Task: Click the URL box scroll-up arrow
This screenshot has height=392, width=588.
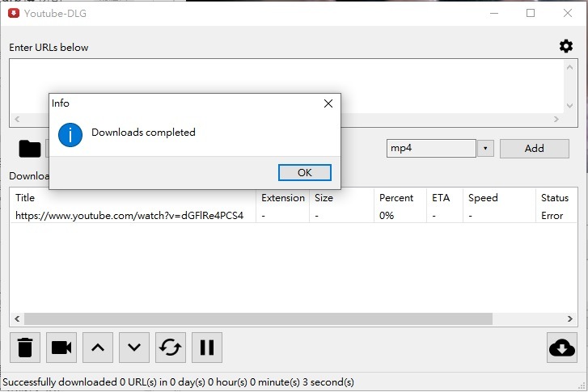Action: (569, 67)
